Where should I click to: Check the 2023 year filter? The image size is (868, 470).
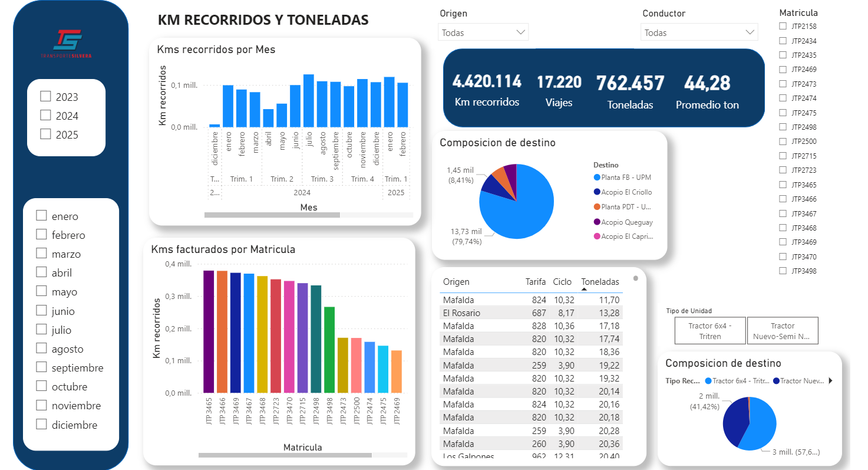pyautogui.click(x=46, y=96)
